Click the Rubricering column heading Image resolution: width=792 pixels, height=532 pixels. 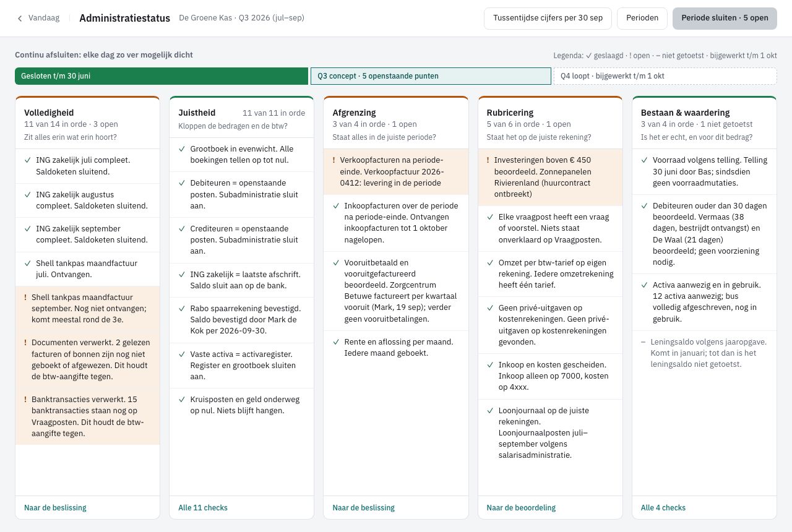pos(510,113)
